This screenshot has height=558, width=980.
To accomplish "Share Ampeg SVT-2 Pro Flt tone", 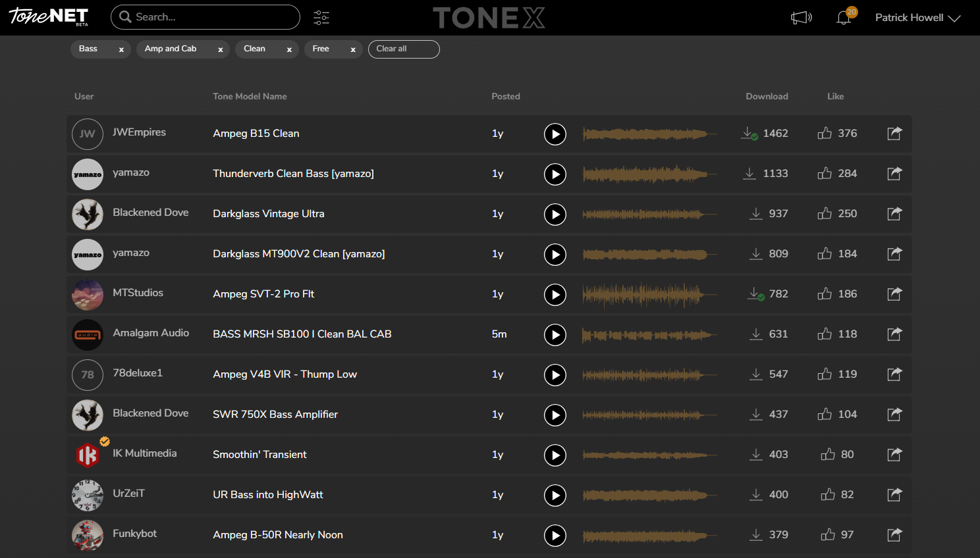I will 894,294.
